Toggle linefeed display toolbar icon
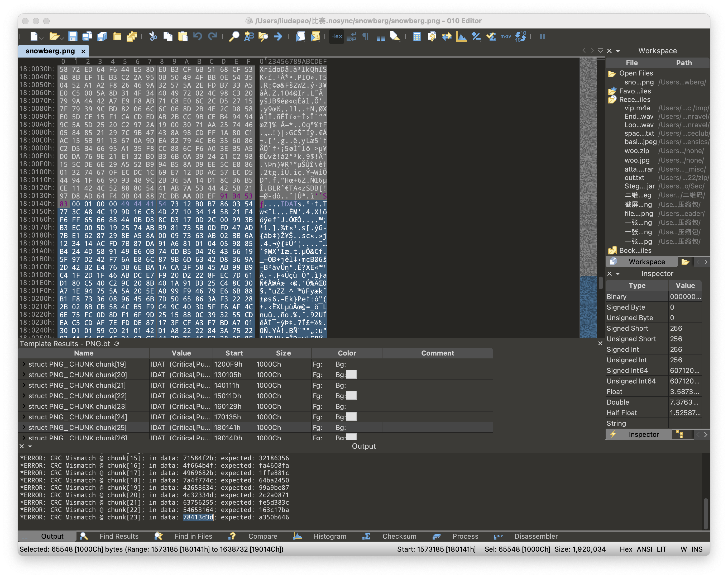728x578 pixels. [351, 36]
